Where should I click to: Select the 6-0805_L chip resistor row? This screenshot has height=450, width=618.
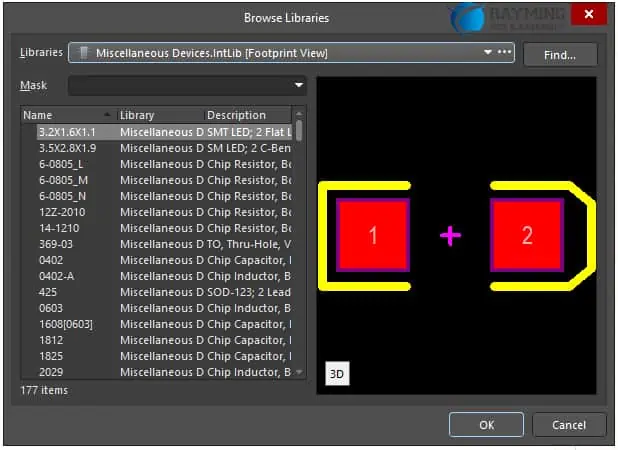point(60,164)
